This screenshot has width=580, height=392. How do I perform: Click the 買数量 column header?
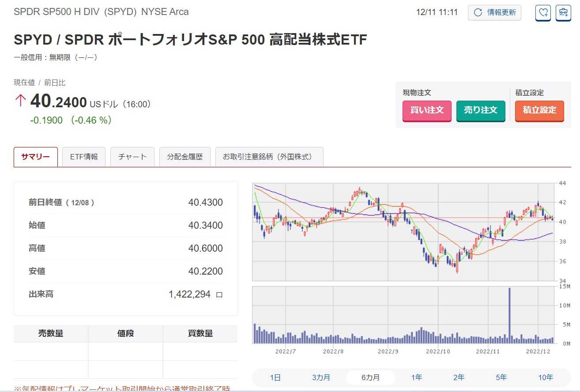pos(200,334)
